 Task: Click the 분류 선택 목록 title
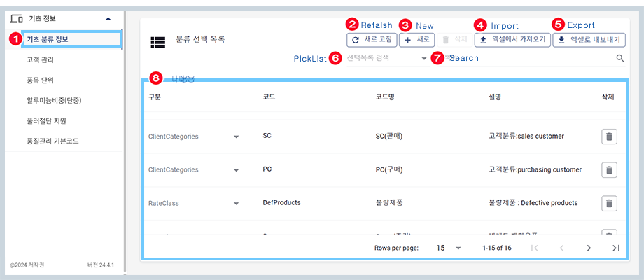tap(200, 40)
